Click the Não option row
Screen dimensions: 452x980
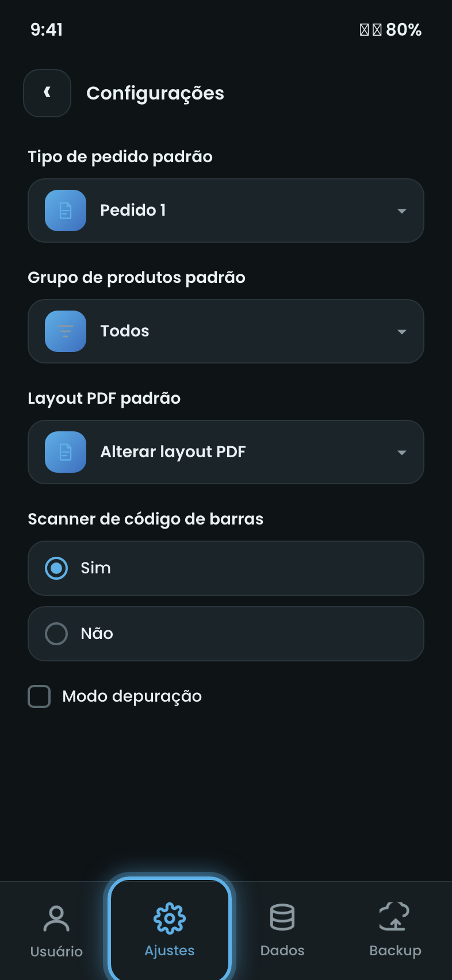(x=226, y=634)
